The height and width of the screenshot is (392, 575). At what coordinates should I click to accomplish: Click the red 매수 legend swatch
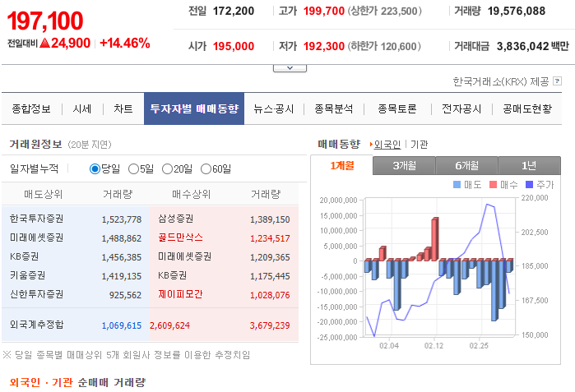494,185
